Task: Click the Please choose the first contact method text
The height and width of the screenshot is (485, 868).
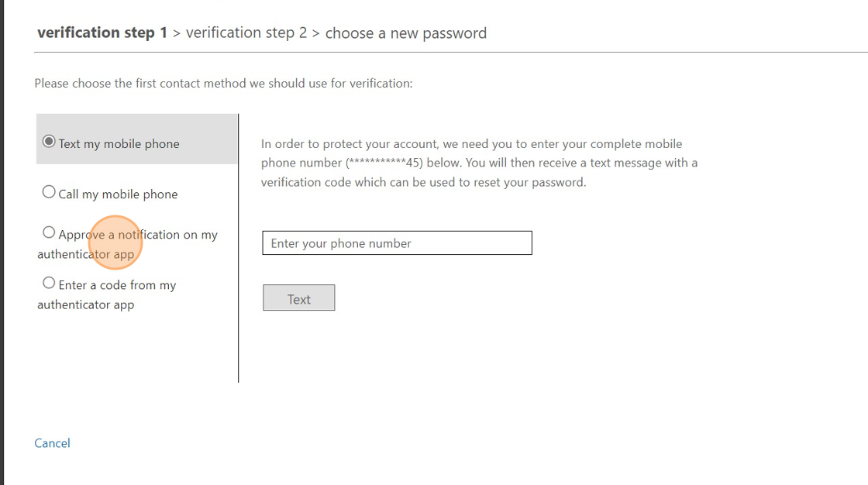Action: (x=223, y=83)
